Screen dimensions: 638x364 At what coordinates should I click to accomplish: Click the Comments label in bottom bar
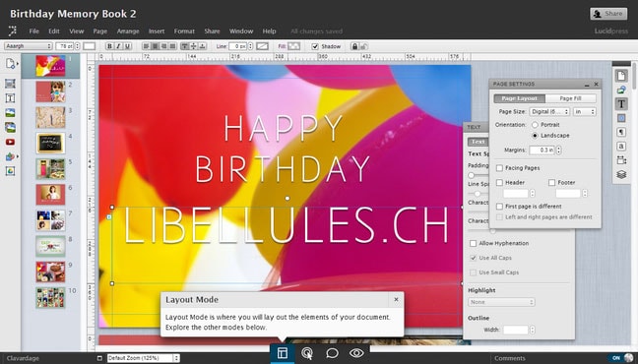coord(510,358)
